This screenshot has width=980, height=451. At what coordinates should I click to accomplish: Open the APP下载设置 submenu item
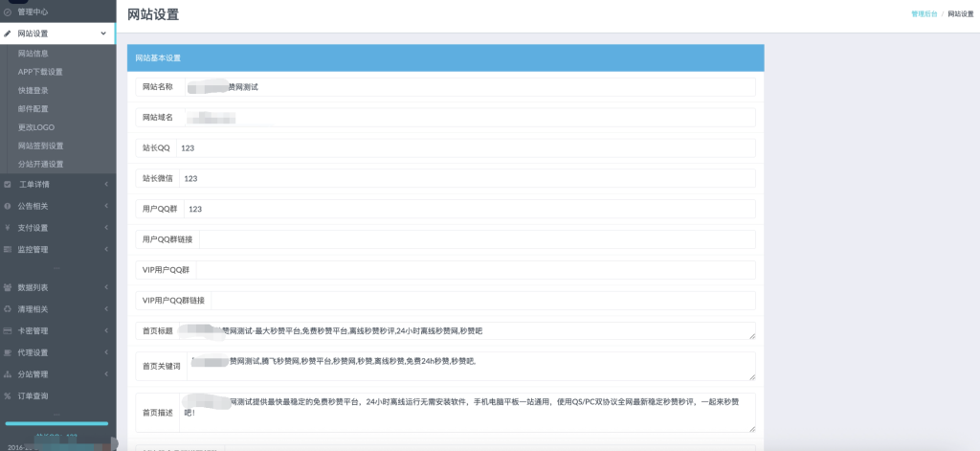pos(40,72)
